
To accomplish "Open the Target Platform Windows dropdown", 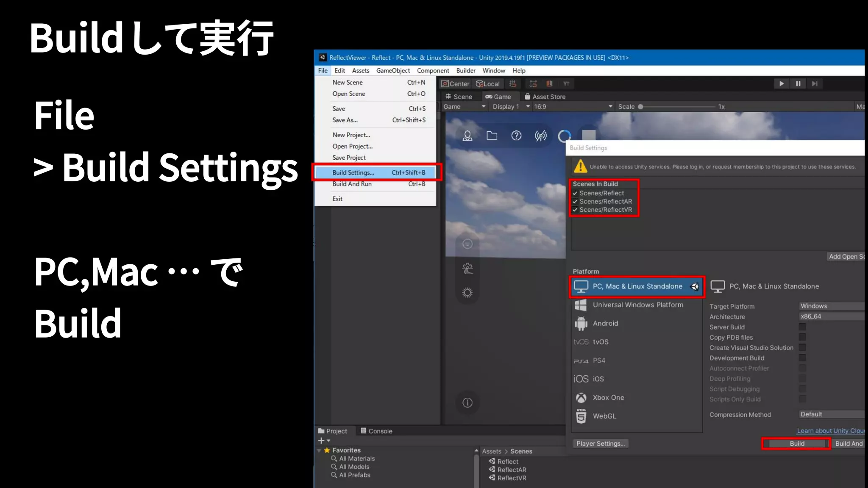I will 832,306.
